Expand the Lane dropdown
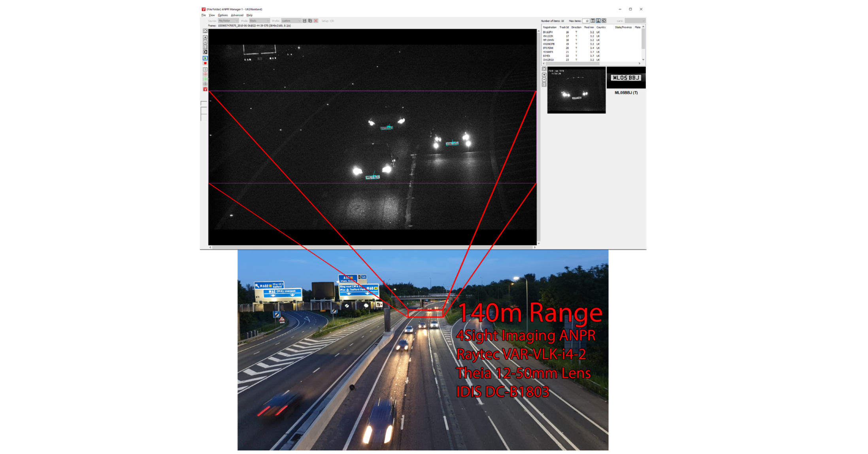This screenshot has width=868, height=454. click(634, 21)
